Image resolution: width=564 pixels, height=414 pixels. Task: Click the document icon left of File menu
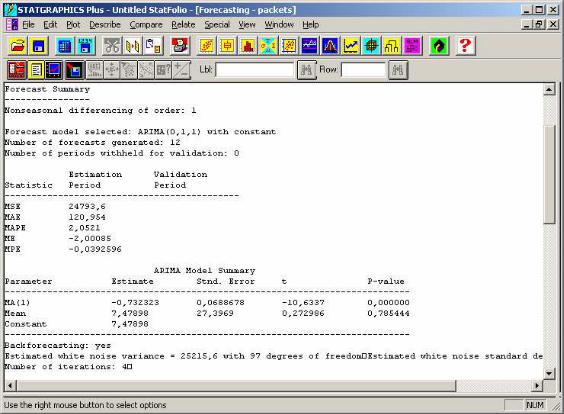point(12,24)
